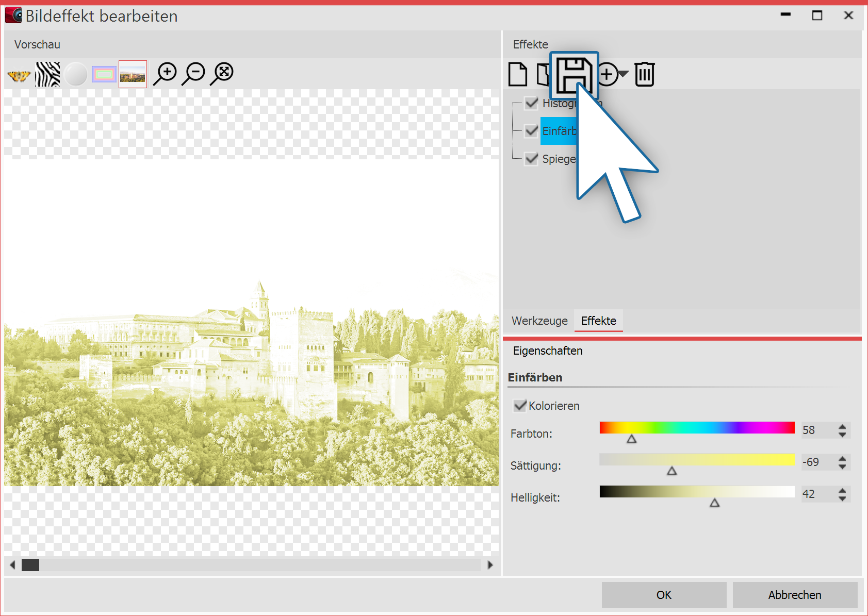Click the save effect floppy disk icon
Viewport: 868px width, 616px height.
(574, 75)
